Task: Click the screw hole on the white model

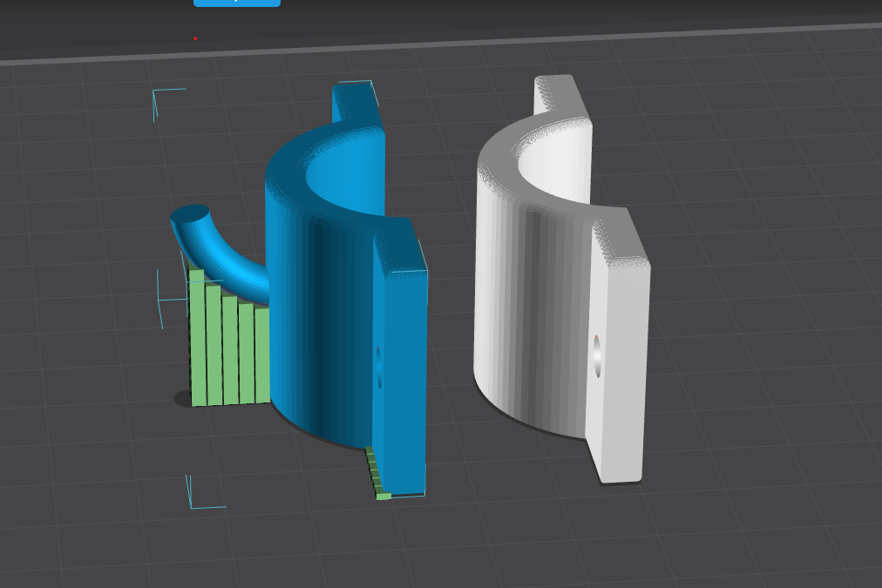Action: click(597, 356)
